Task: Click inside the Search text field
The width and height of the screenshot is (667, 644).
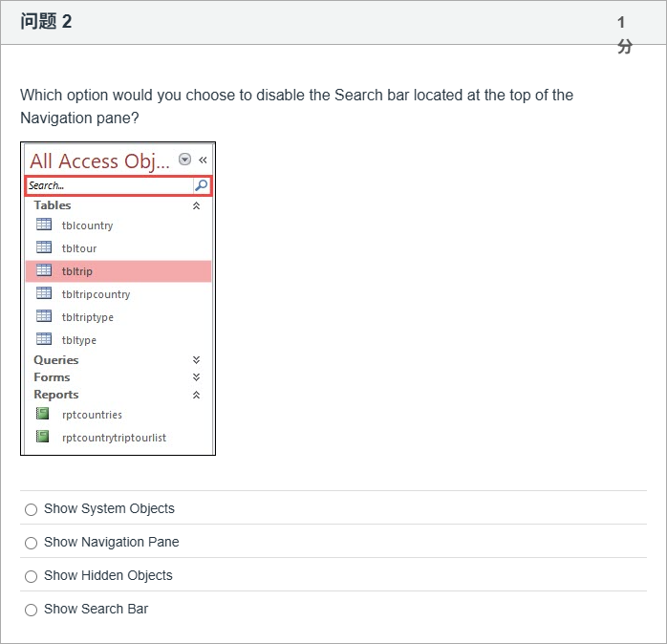Action: [108, 185]
